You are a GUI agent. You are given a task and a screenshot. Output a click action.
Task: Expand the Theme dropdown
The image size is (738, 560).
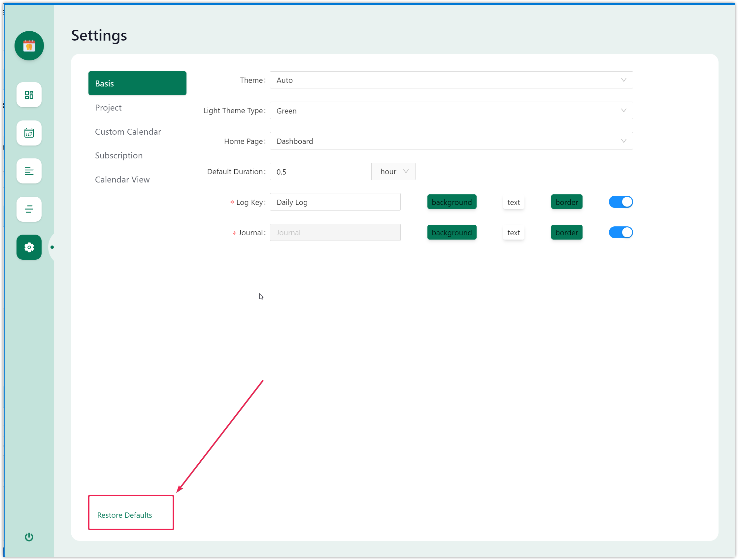(451, 80)
